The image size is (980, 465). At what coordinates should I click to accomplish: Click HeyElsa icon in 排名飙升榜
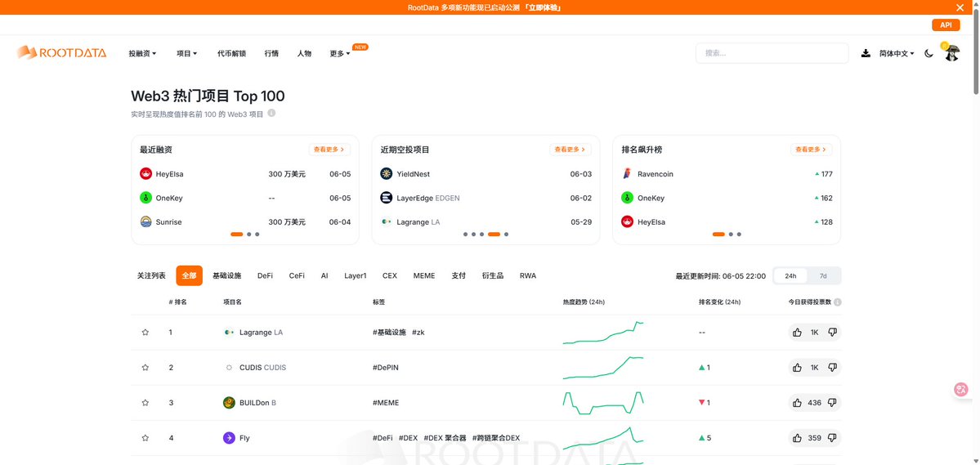tap(627, 221)
